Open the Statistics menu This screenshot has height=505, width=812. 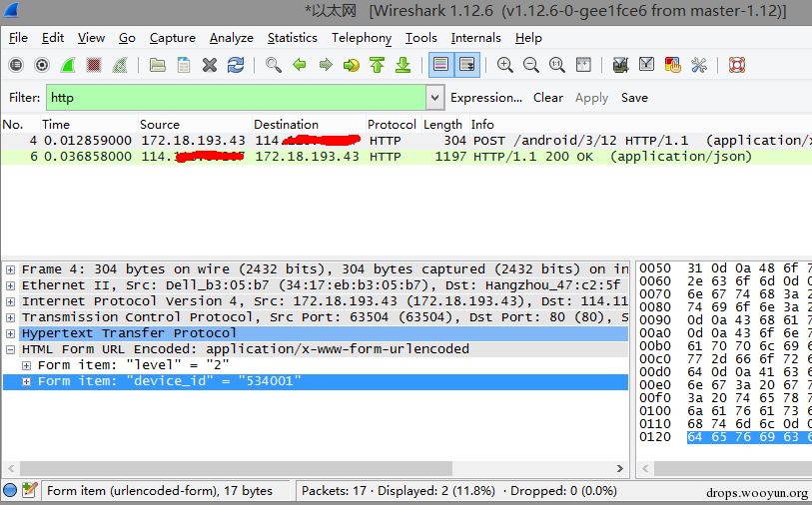pyautogui.click(x=292, y=38)
